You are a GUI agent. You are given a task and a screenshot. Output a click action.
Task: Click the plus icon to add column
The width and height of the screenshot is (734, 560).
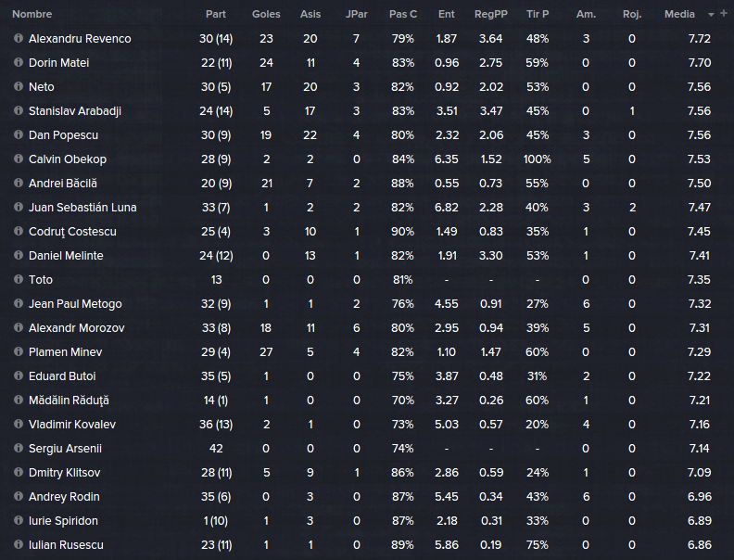(724, 14)
